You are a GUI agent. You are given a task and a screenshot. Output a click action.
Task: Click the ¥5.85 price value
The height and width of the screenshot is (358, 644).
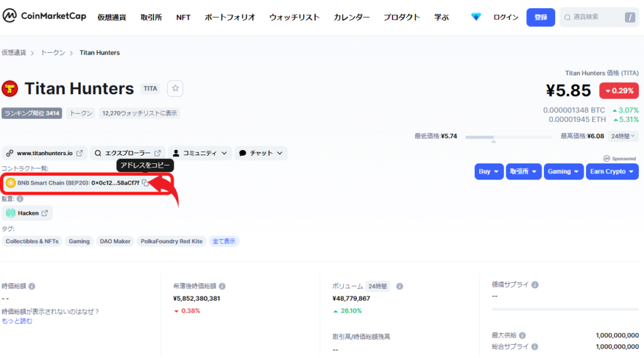pyautogui.click(x=569, y=90)
